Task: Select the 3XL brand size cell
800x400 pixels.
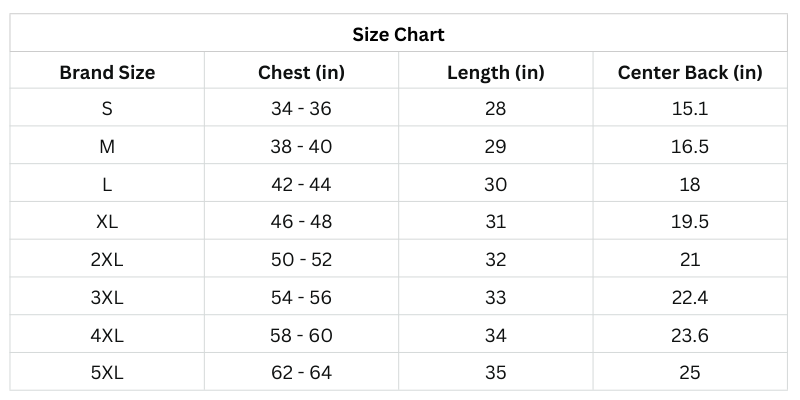Action: coord(107,298)
